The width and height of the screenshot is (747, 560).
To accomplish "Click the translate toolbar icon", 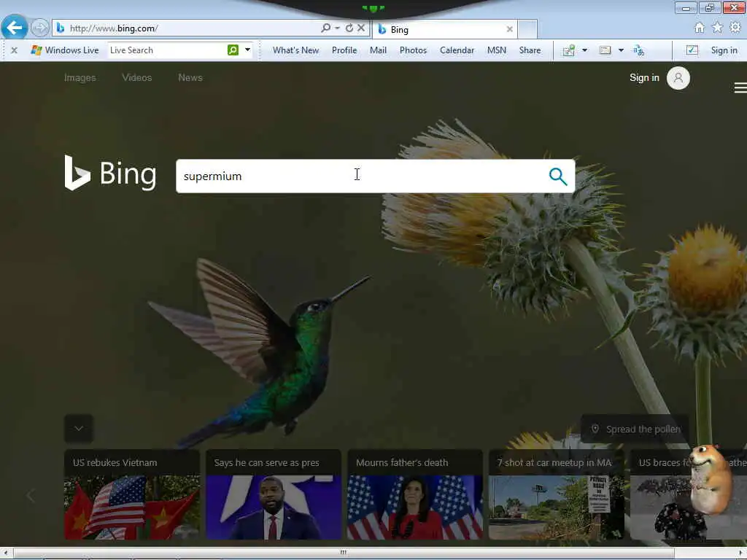I will coord(639,50).
